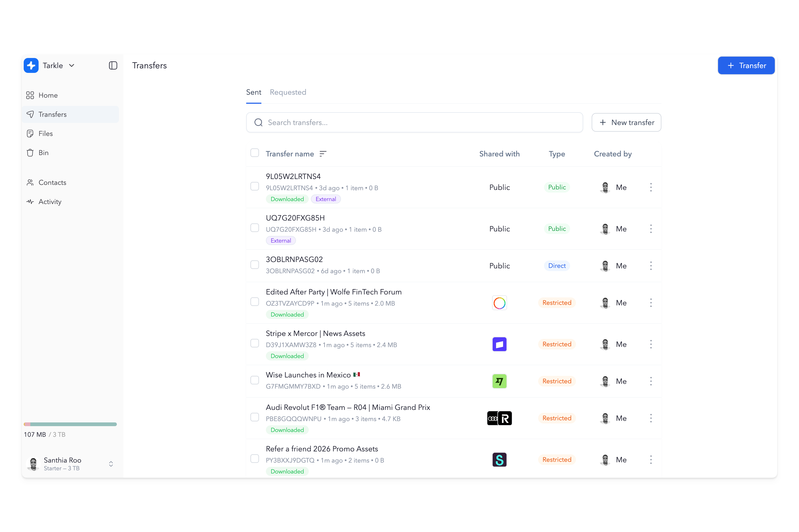This screenshot has height=532, width=799.
Task: Open the Bin in the sidebar
Action: 70,153
